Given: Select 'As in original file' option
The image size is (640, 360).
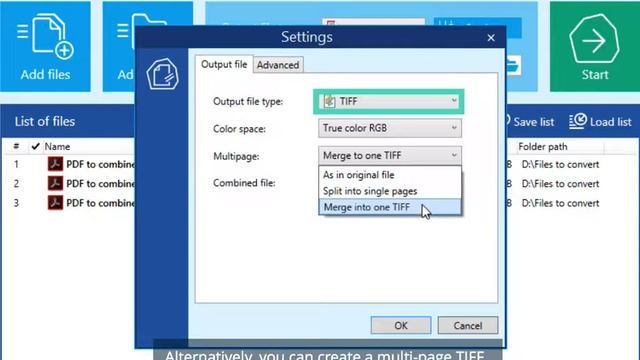Looking at the screenshot, I should point(390,175).
